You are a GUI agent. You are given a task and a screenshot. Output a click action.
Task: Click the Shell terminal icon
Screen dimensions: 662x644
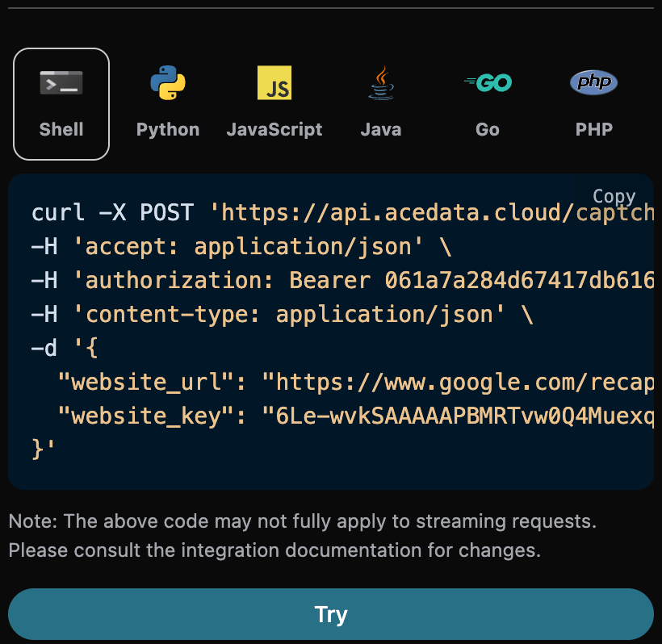click(x=61, y=82)
